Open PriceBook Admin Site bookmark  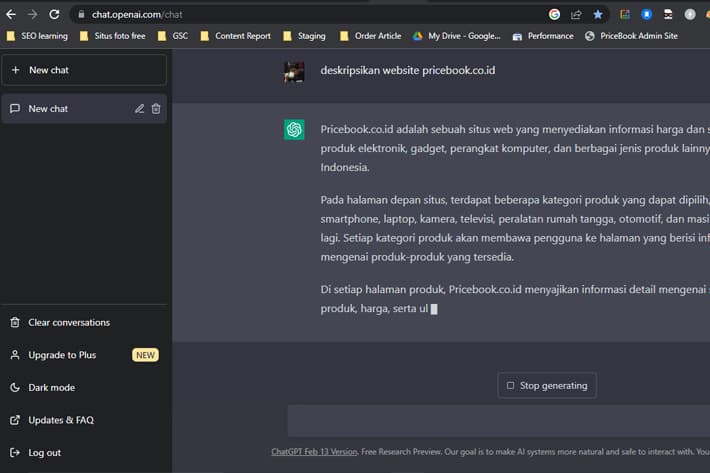pos(632,36)
